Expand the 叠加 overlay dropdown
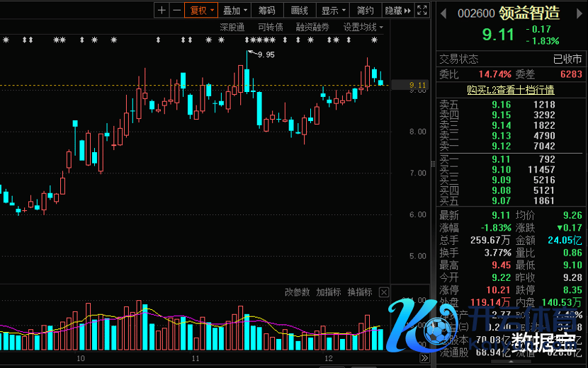588x368 pixels. (235, 11)
